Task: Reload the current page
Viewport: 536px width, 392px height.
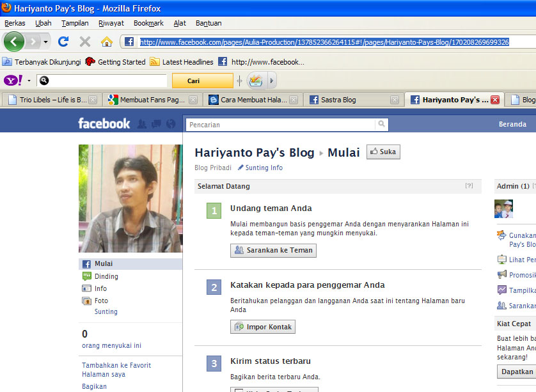Action: point(63,42)
